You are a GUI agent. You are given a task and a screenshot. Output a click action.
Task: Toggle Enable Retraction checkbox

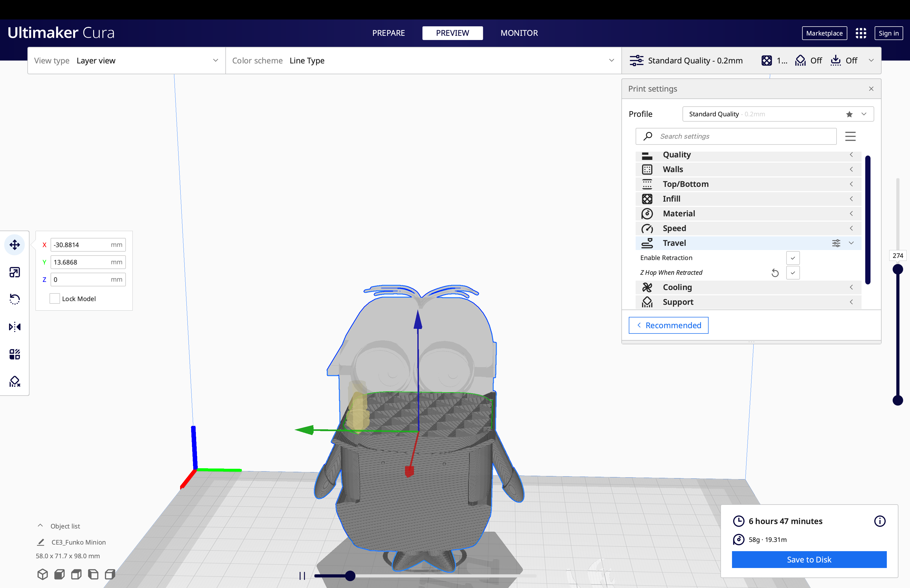pos(793,257)
